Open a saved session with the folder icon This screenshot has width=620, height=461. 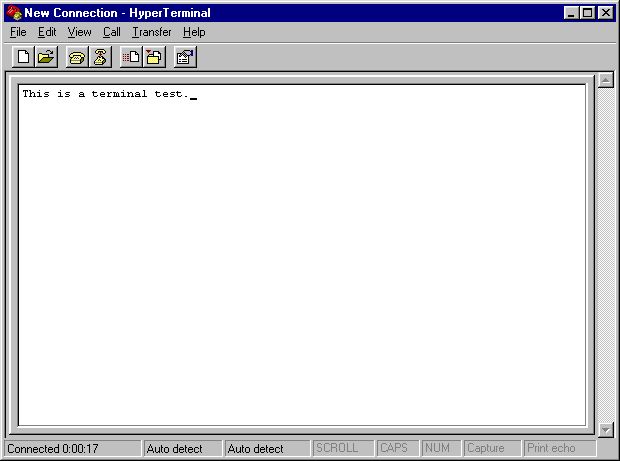click(46, 57)
